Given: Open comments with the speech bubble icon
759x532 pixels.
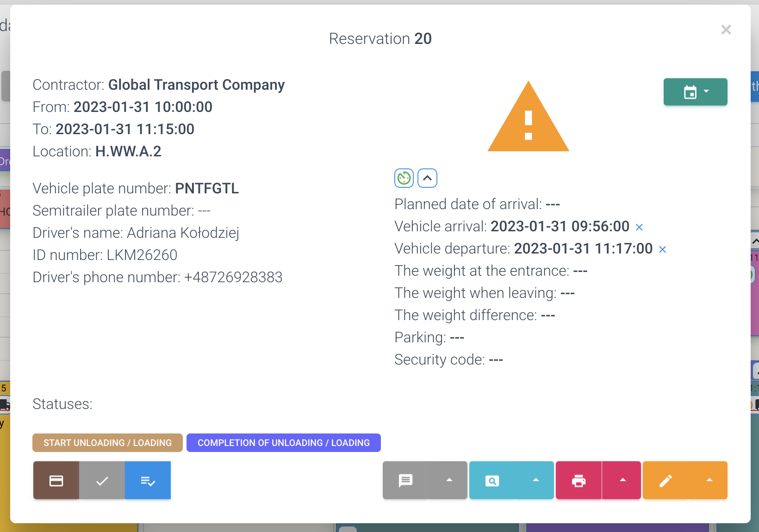Looking at the screenshot, I should tap(405, 481).
